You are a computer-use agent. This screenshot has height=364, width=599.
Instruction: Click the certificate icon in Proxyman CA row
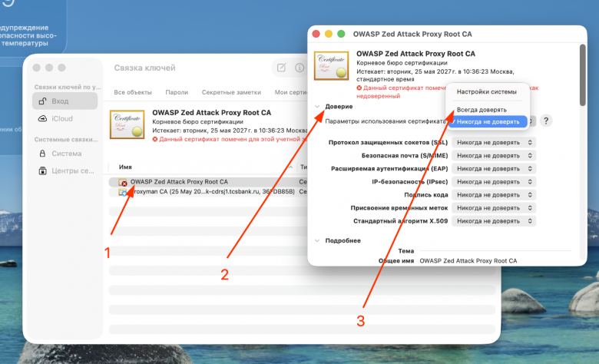coord(123,192)
